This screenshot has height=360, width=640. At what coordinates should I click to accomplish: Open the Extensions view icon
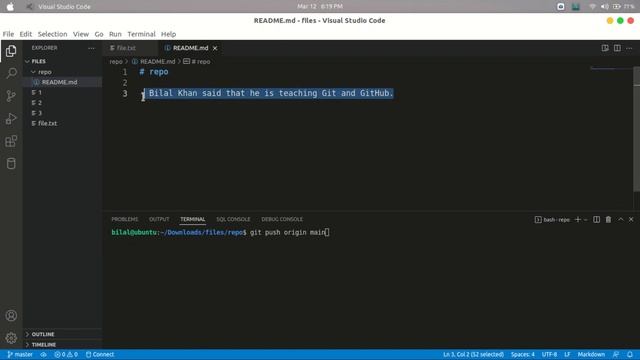[11, 141]
